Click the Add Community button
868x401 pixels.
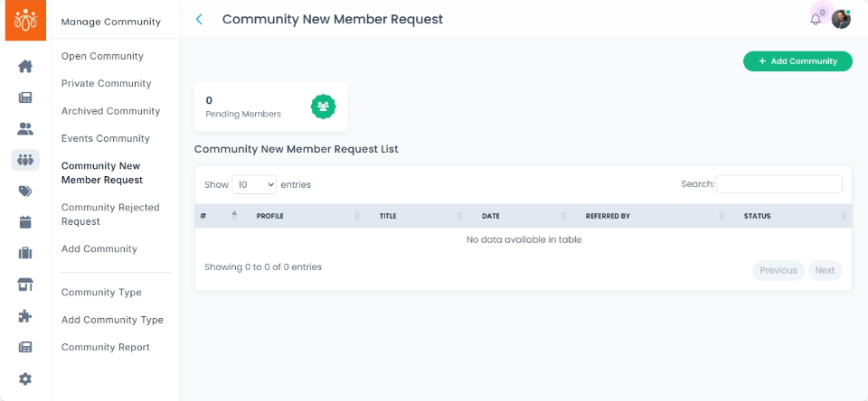point(797,61)
